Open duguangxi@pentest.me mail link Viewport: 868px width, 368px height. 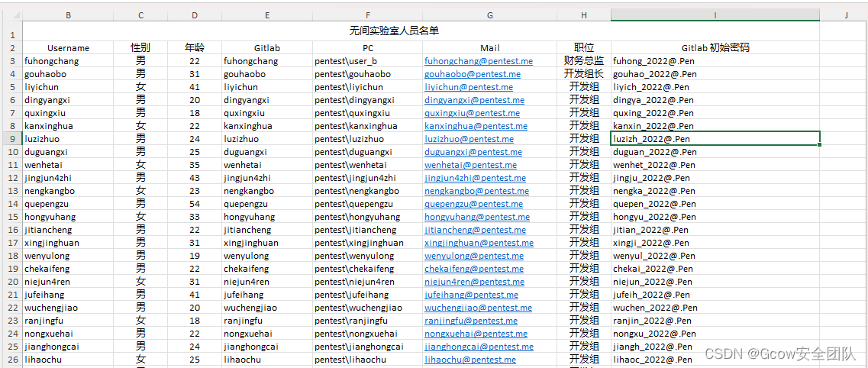(x=473, y=152)
